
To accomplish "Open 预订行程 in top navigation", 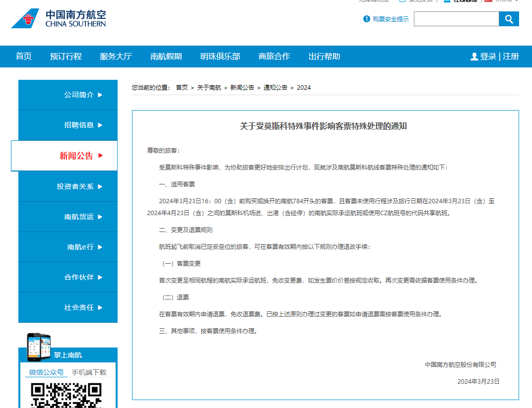I will [x=66, y=57].
